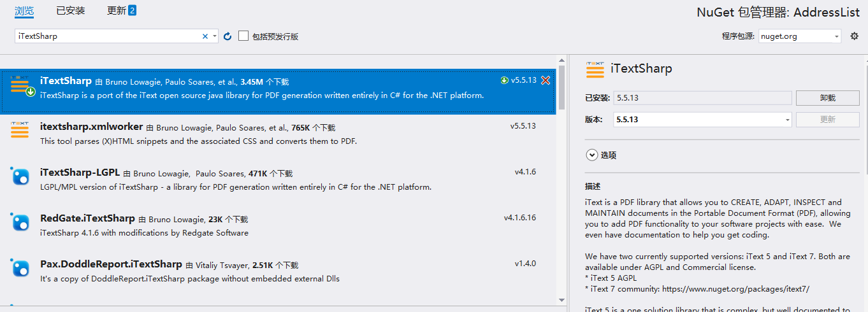Click the 描述 description heading
The width and height of the screenshot is (868, 312).
(593, 187)
